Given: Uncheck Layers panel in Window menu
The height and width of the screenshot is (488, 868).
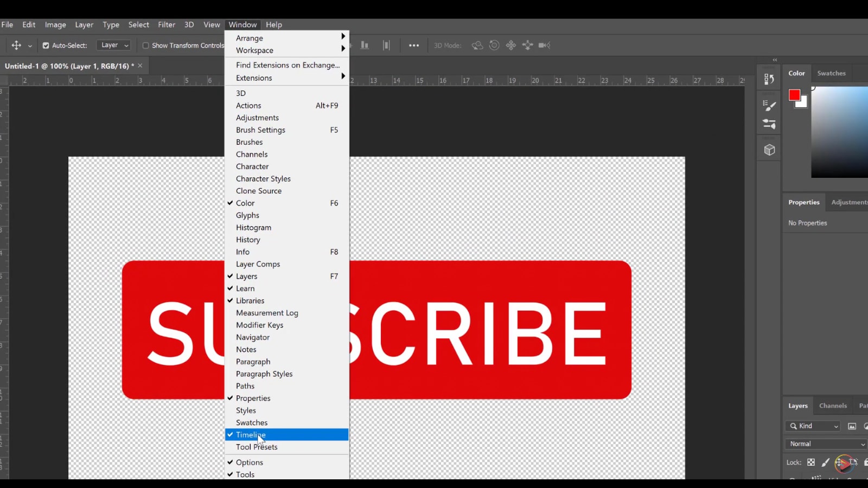Looking at the screenshot, I should (286, 277).
